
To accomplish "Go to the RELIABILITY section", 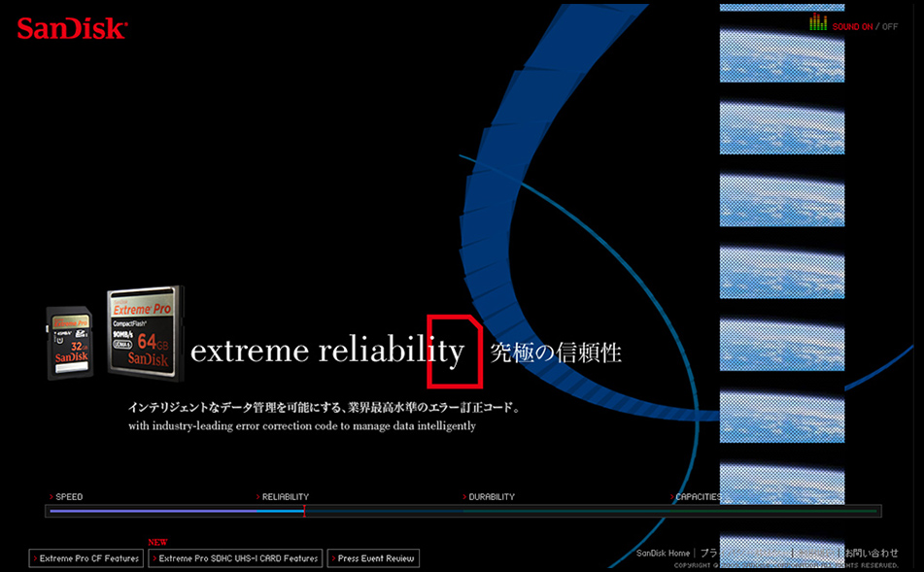I will [x=284, y=496].
